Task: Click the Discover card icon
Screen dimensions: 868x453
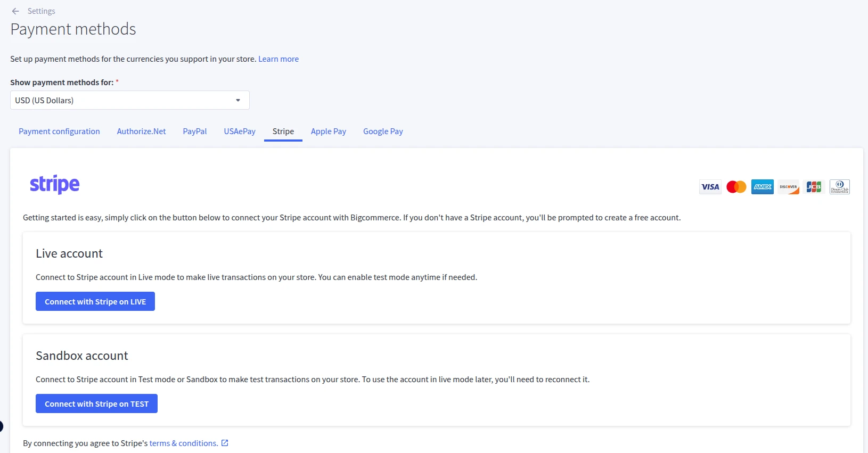Action: pyautogui.click(x=789, y=187)
